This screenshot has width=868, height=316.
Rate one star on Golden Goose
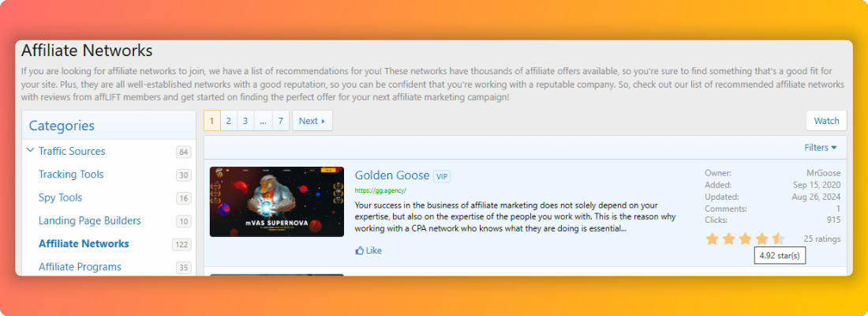point(713,239)
